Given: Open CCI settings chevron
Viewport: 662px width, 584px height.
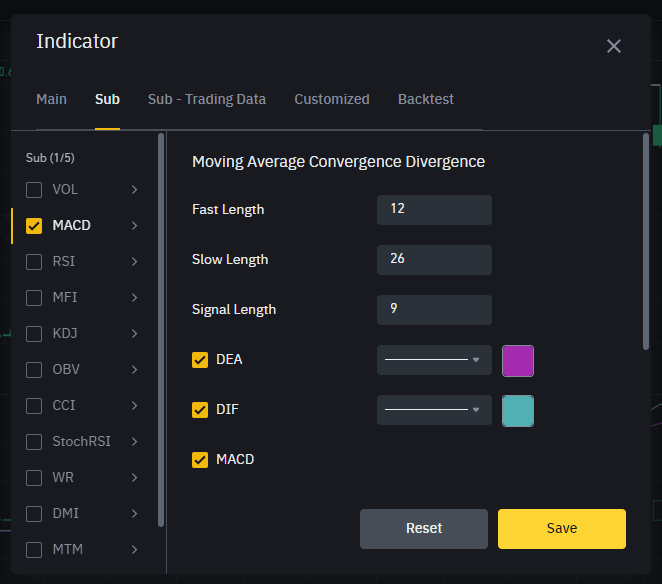Looking at the screenshot, I should pos(134,405).
